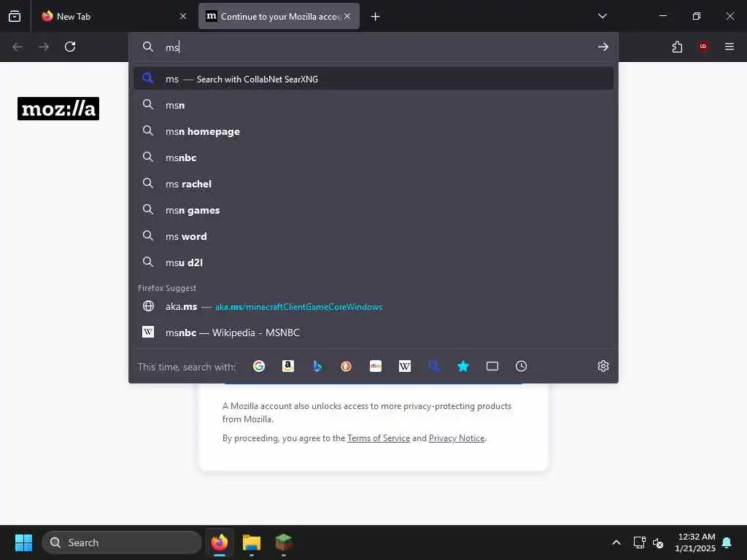747x560 pixels.
Task: Go forward one page
Action: click(44, 47)
